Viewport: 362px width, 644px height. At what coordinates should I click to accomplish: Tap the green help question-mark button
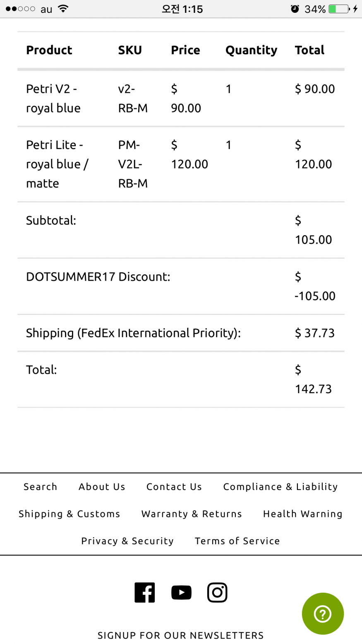[323, 614]
